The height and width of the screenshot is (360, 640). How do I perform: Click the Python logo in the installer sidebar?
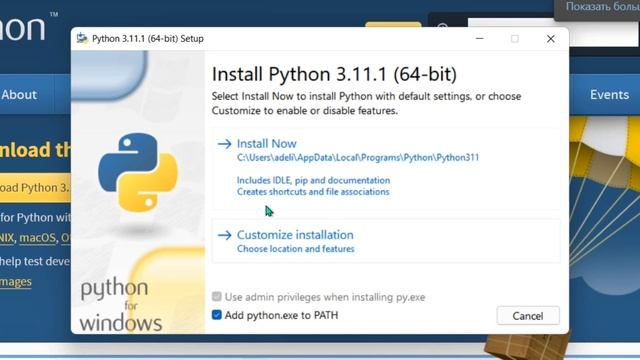[x=138, y=172]
